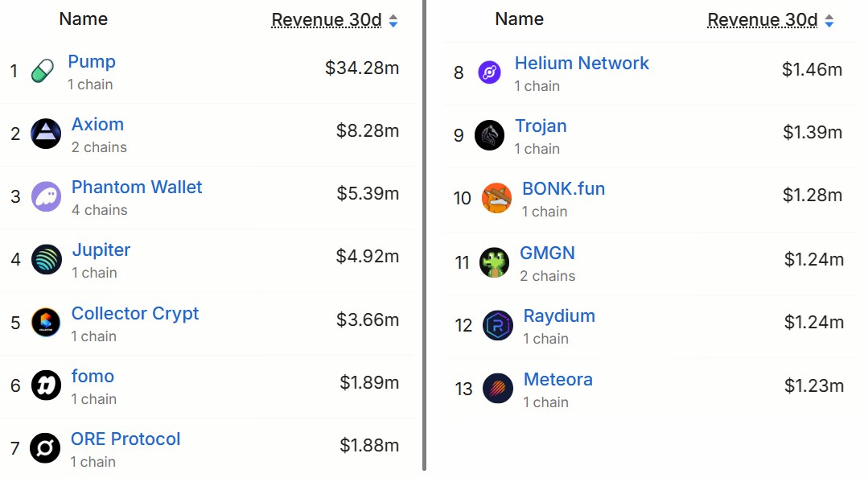Click the Meteora logo icon
Image resolution: width=868 pixels, height=478 pixels.
pyautogui.click(x=497, y=389)
